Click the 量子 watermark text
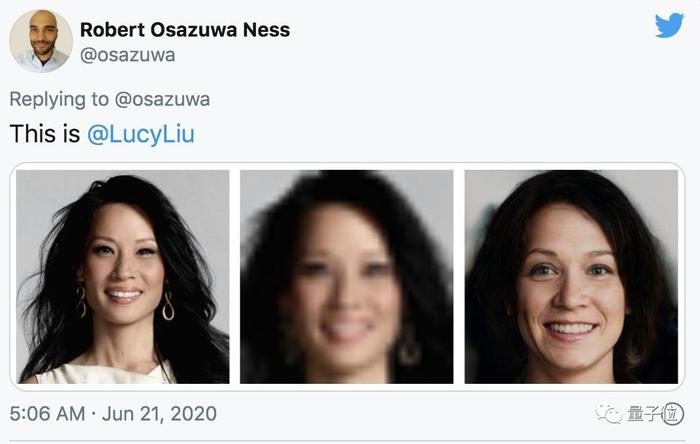The width and height of the screenshot is (700, 444). click(643, 414)
